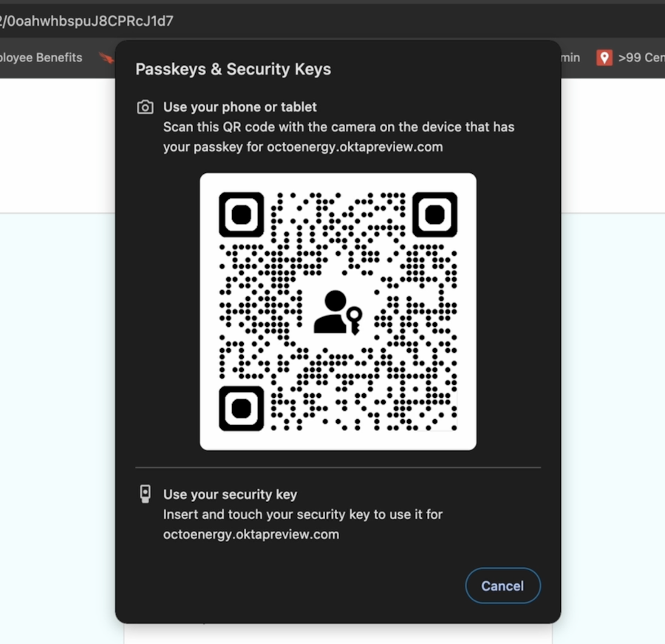Click the "Scan this QR code" instruction line

[x=338, y=127]
